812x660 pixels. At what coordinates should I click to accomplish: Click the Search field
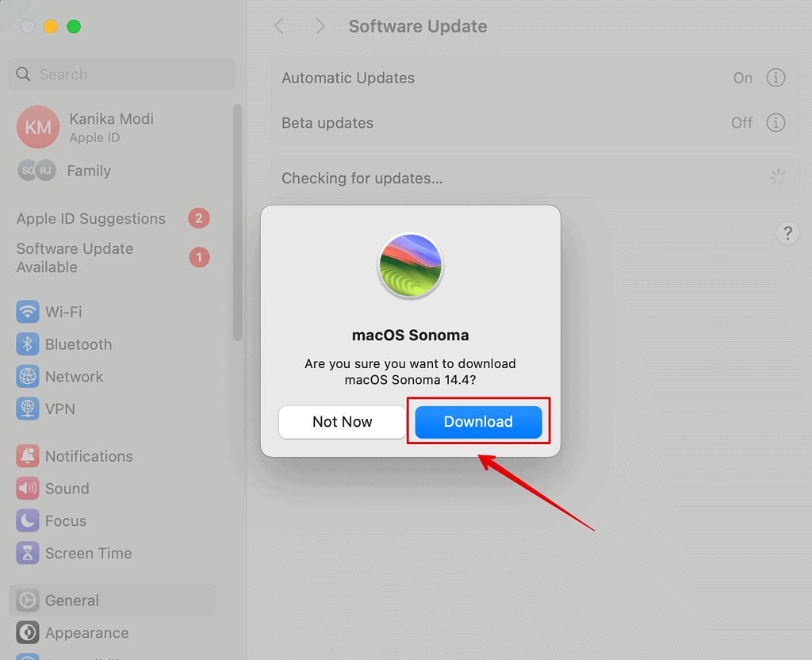[121, 75]
